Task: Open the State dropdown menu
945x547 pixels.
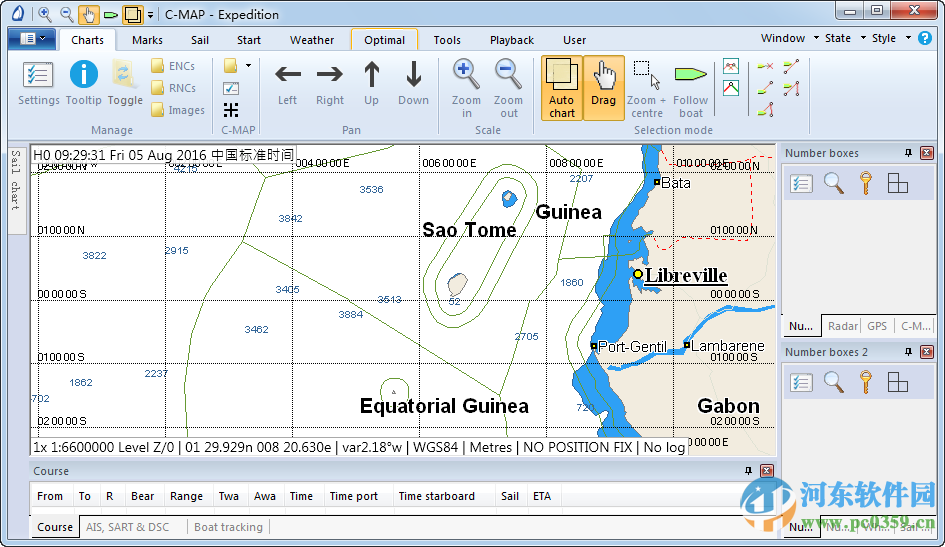Action: click(845, 38)
